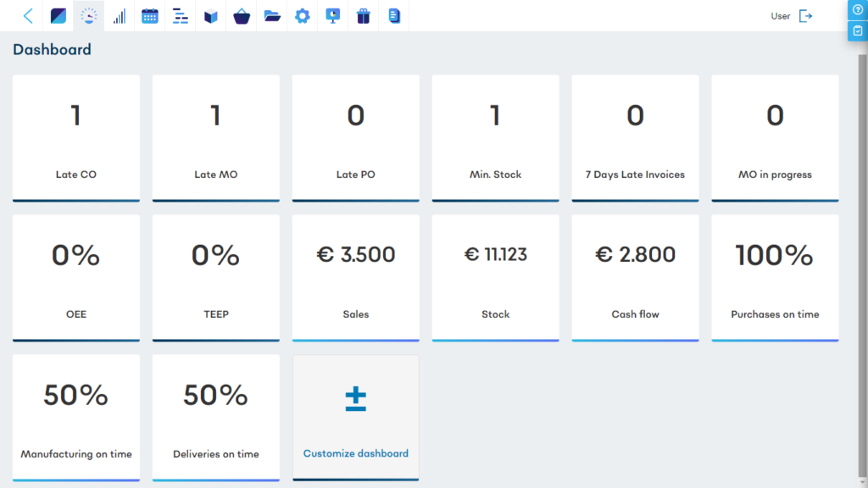Screen dimensions: 868x488
Task: Open the open-folder icon in toolbar
Action: 272,16
